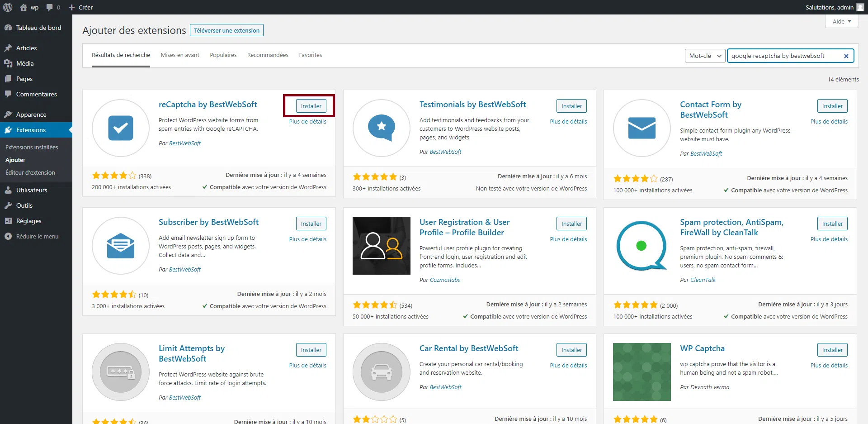
Task: Click the Utilisateurs icon in sidebar
Action: (x=8, y=190)
